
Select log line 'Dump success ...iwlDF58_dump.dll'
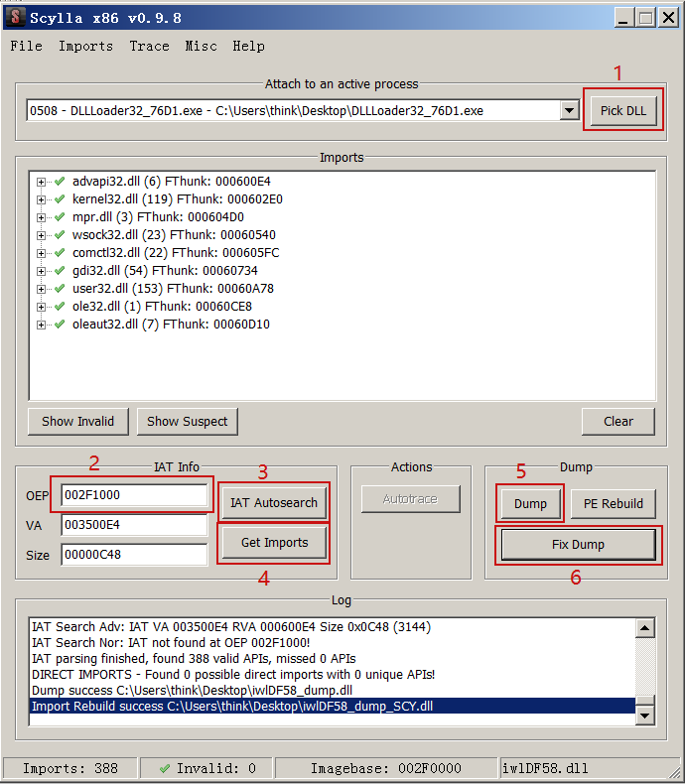click(x=333, y=691)
